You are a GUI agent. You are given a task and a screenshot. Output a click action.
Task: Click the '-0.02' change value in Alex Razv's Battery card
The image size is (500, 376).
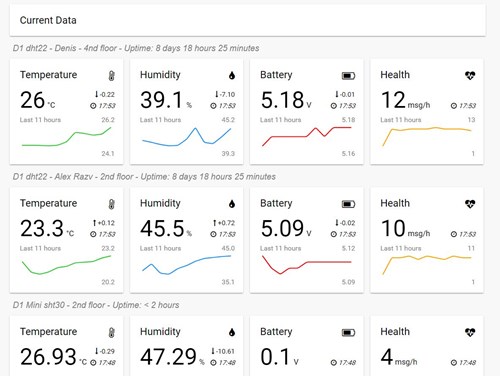[347, 223]
